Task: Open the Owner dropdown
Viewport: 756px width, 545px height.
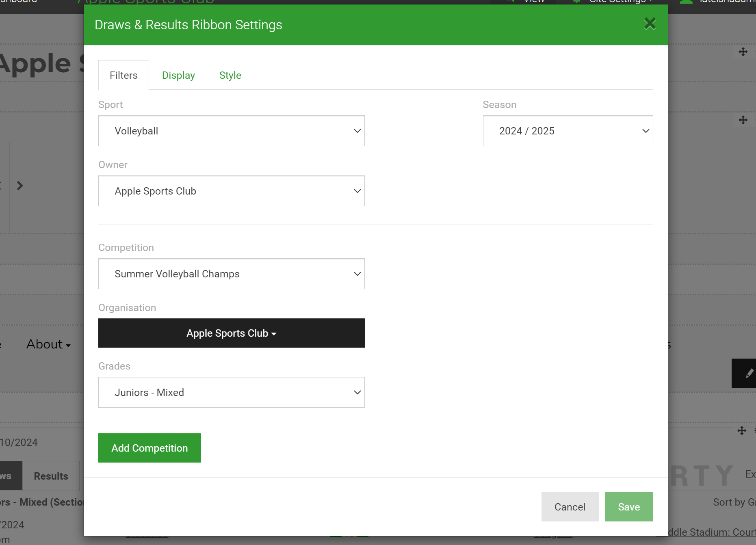Action: (232, 191)
